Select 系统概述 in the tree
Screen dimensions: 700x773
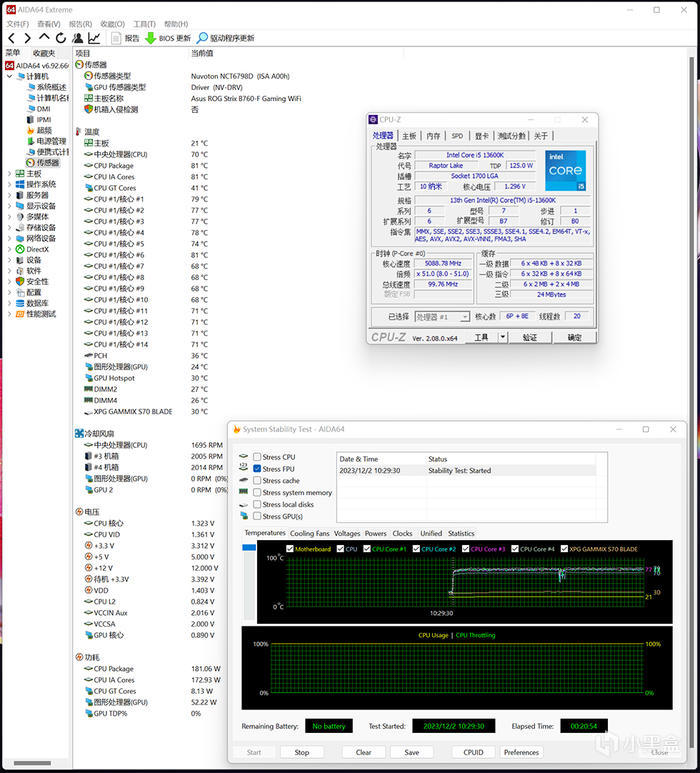(46, 87)
